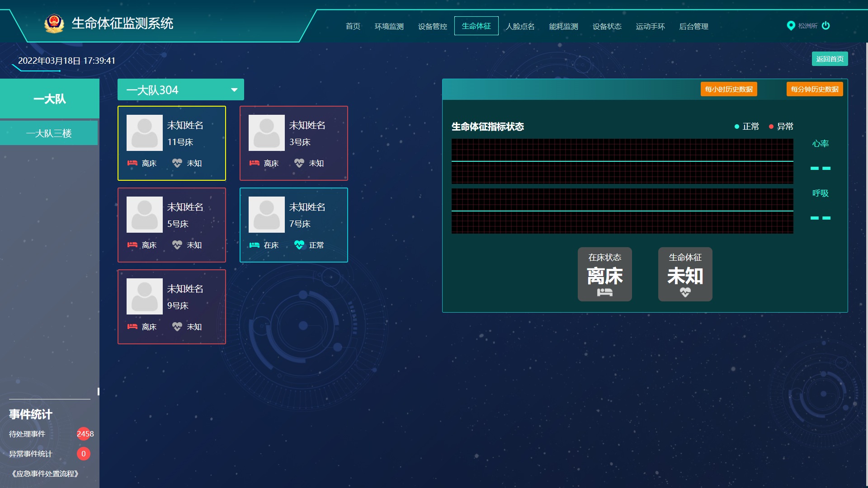Click the location pin icon
The height and width of the screenshot is (488, 868).
[x=791, y=26]
